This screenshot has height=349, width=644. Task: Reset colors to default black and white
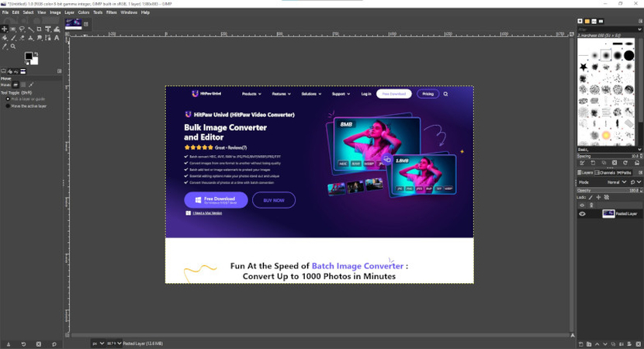[26, 63]
